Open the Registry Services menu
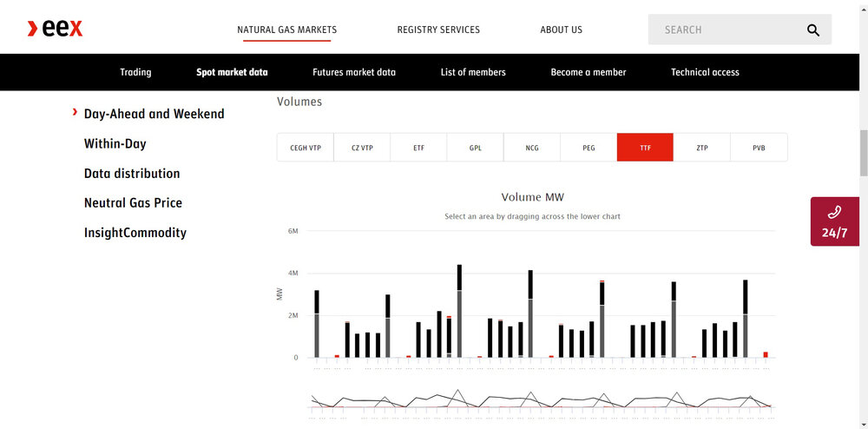The image size is (868, 429). tap(438, 30)
